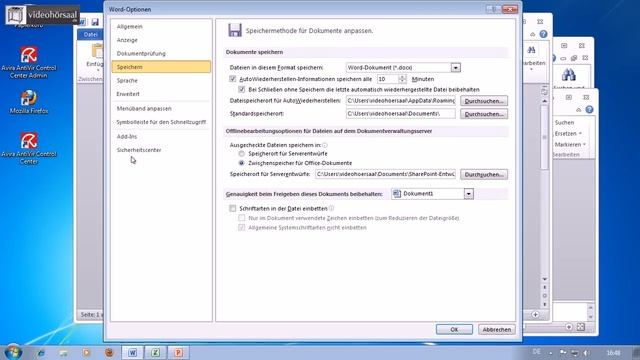Viewport: 640px width, 360px height.
Task: Click the Firefox icon on the taskbar
Action: click(x=109, y=352)
